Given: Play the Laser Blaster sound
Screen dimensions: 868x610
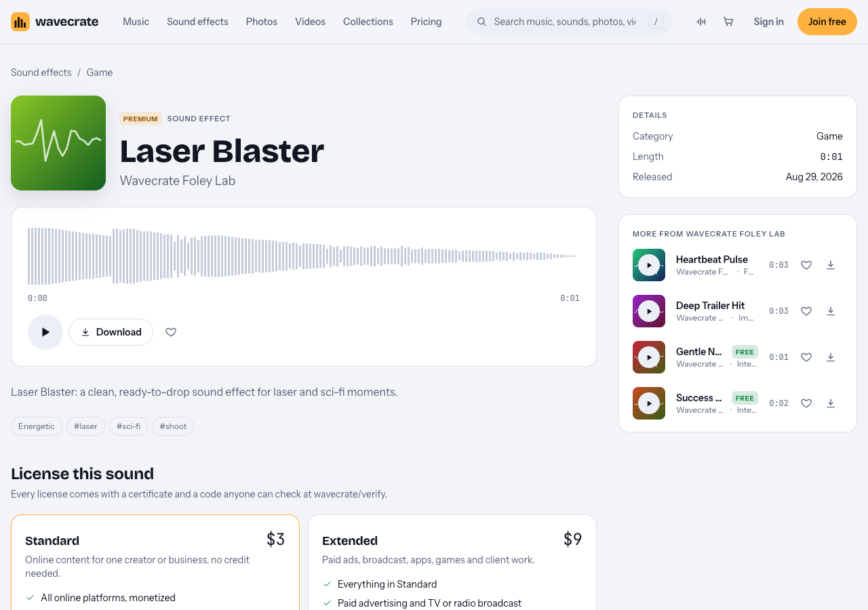Looking at the screenshot, I should click(x=45, y=332).
